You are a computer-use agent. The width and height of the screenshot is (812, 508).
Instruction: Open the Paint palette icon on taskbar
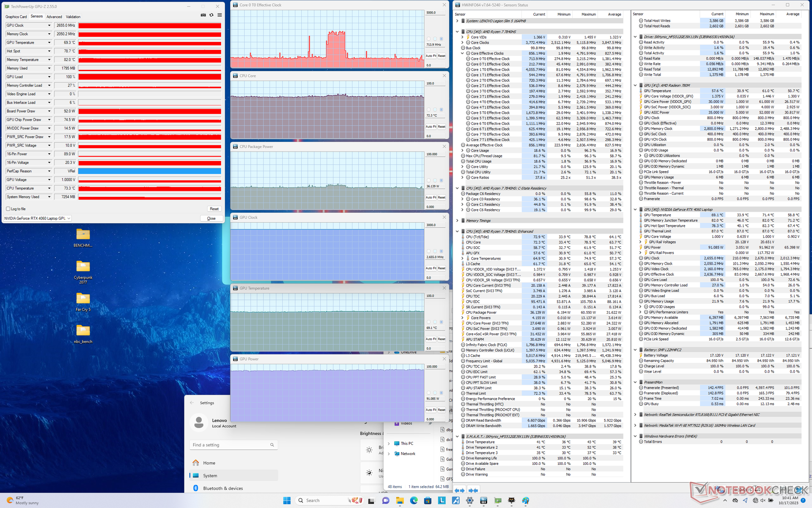coord(526,500)
